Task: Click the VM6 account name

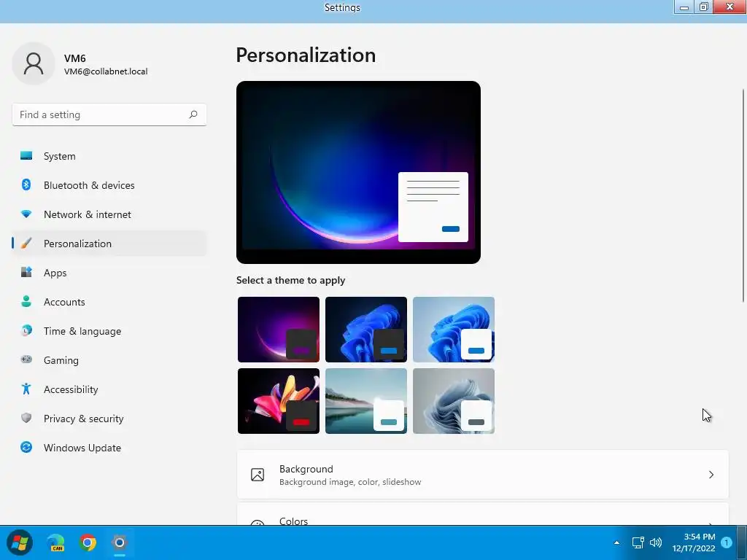Action: point(75,58)
